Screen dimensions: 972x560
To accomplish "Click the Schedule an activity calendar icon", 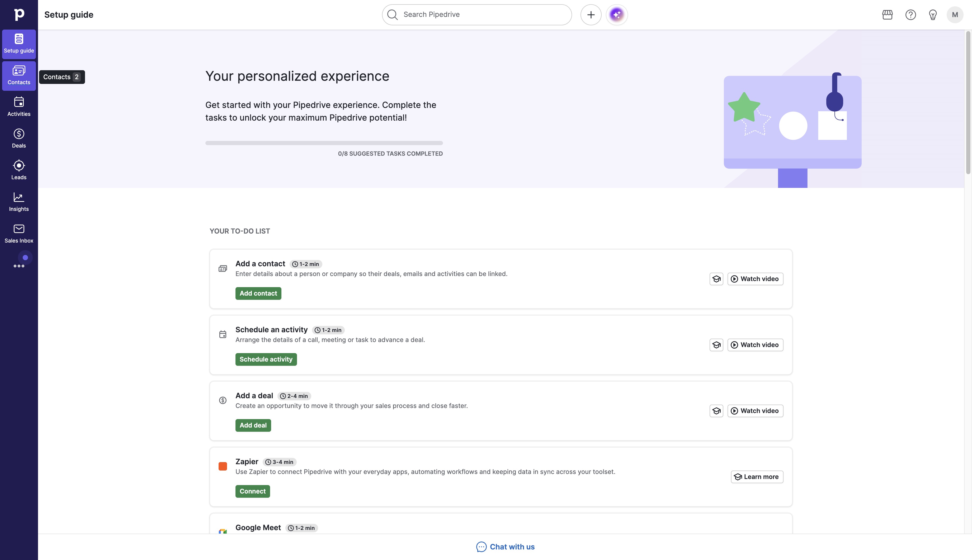I will [x=223, y=334].
